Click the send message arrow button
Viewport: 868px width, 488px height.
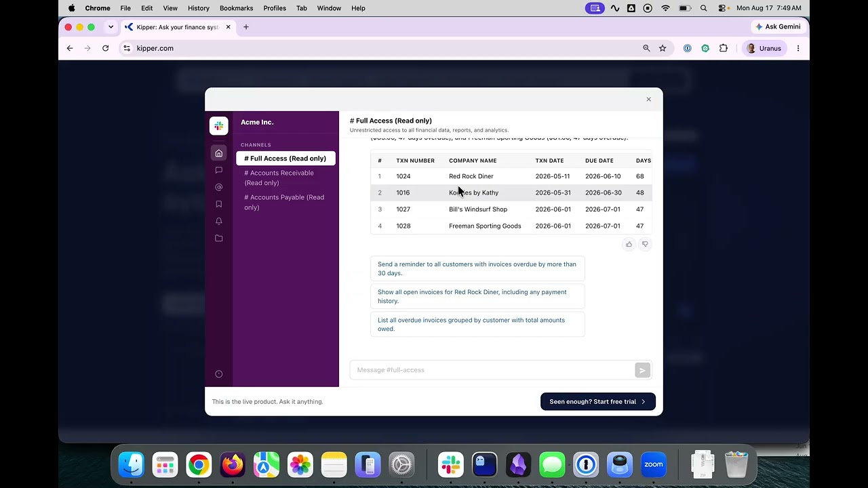[x=642, y=370]
